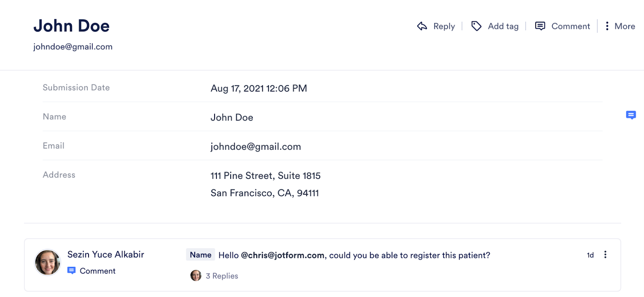
Task: Click the Add tag text
Action: point(503,26)
